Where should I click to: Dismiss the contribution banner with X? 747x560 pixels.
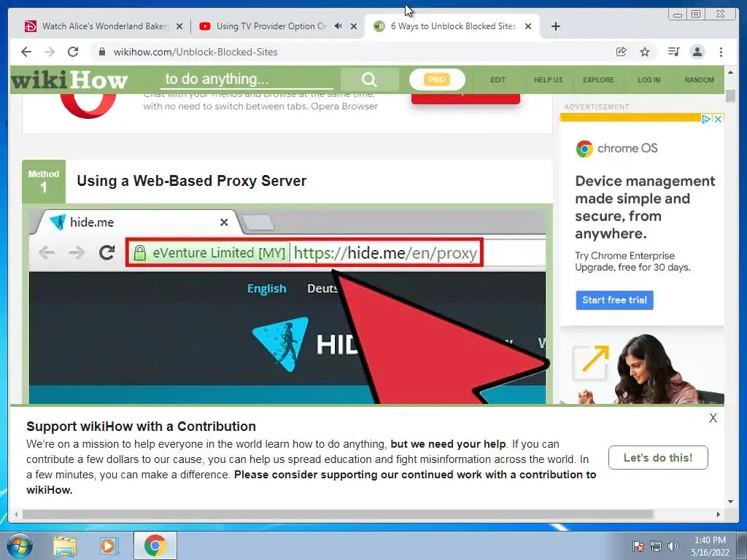(713, 418)
